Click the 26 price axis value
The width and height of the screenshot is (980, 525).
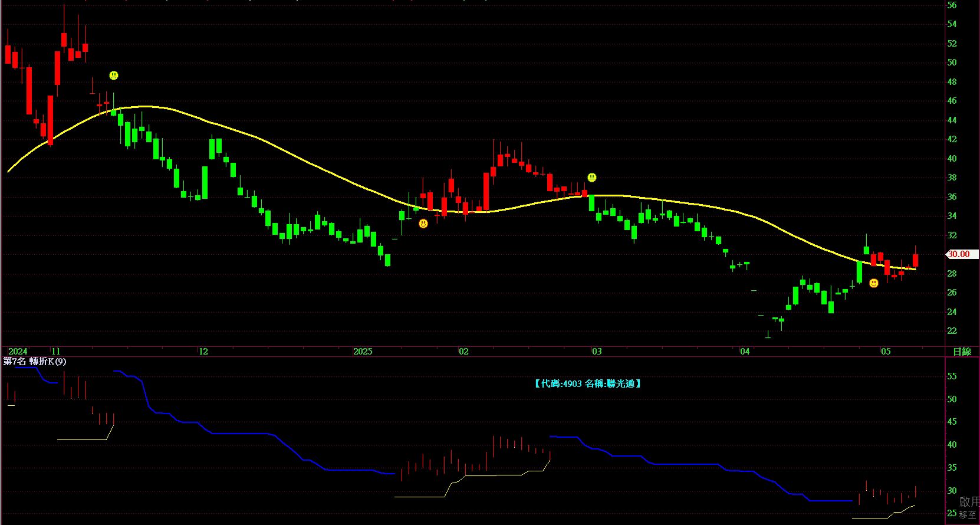tap(952, 293)
